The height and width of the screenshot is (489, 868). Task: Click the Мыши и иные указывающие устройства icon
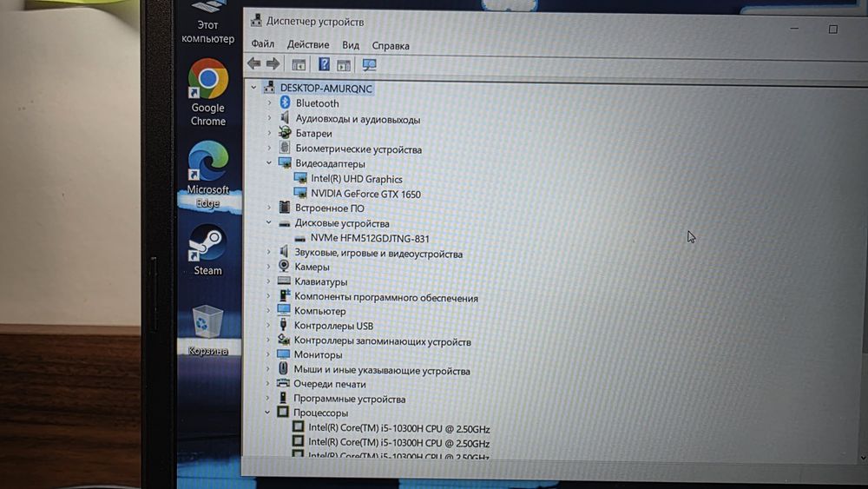point(284,369)
